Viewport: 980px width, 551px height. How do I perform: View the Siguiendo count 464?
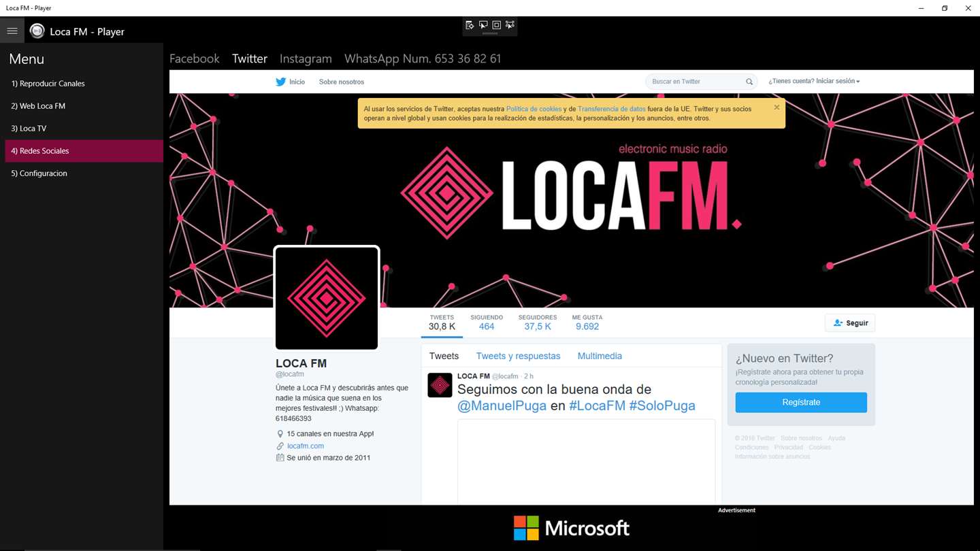coord(487,322)
